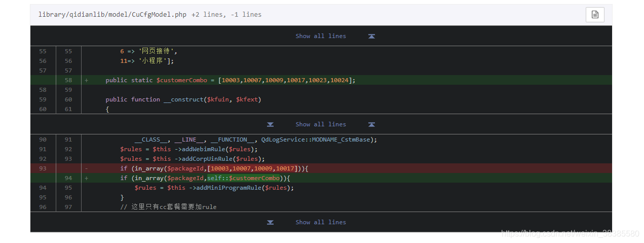The image size is (644, 243).
Task: Click the minus sign marker on line 93
Action: tap(86, 168)
